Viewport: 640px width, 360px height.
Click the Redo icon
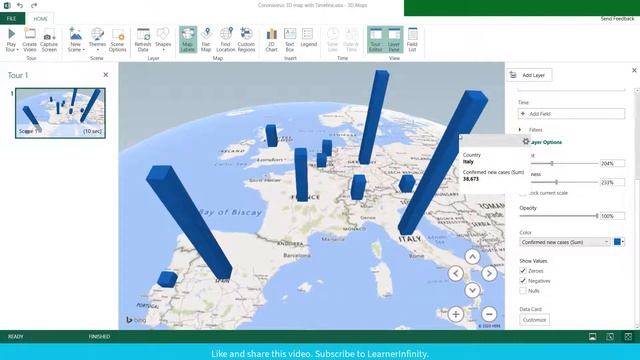point(34,5)
